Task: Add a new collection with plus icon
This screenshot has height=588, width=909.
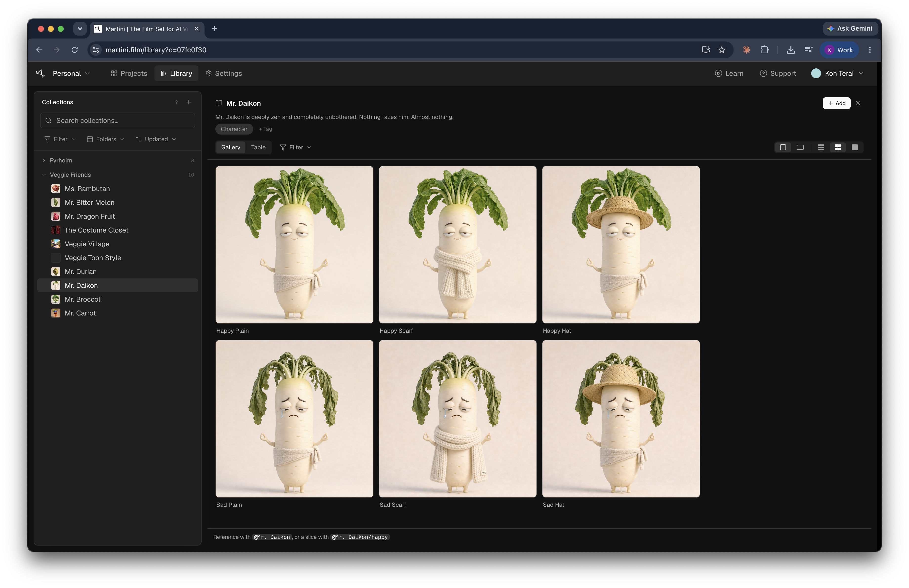Action: (189, 102)
